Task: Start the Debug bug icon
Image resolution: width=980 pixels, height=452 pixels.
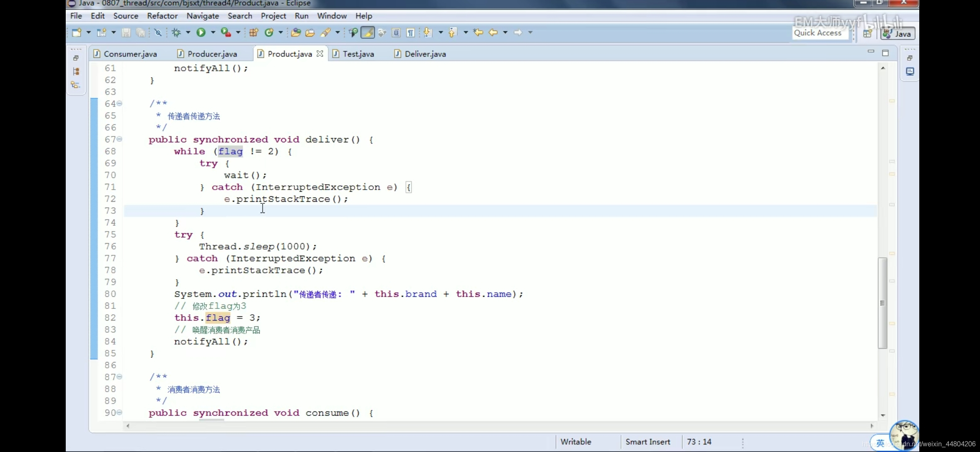Action: [176, 33]
